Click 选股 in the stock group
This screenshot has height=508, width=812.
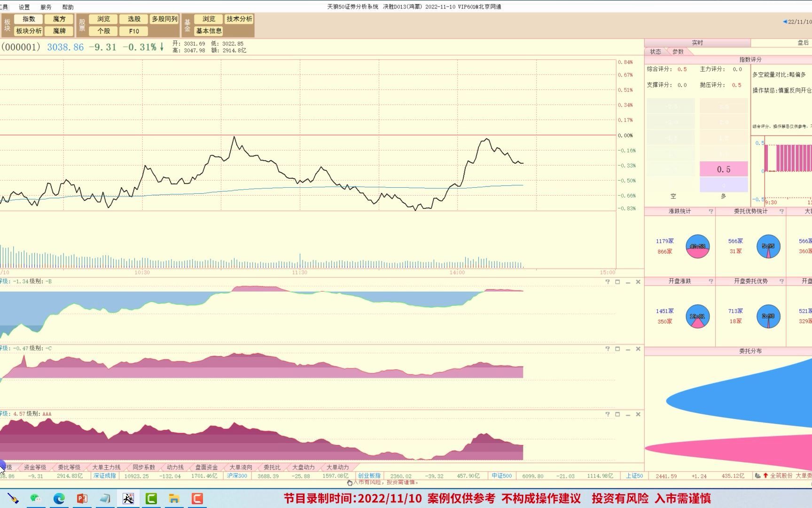[x=134, y=19]
